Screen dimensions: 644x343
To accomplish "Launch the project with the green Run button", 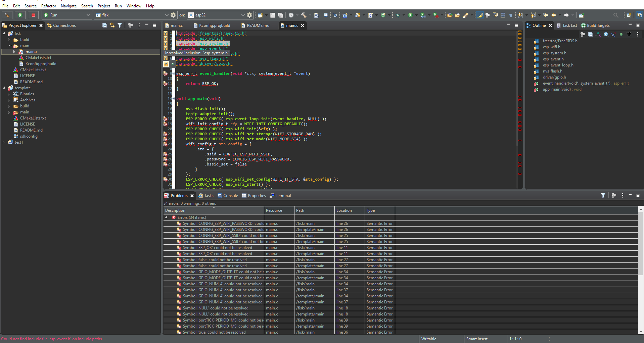I will pyautogui.click(x=20, y=15).
